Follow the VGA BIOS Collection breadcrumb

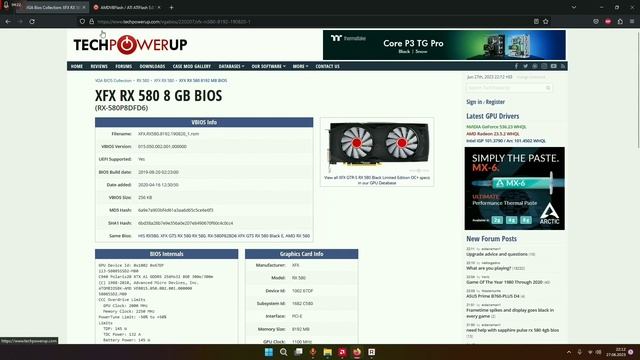click(113, 81)
